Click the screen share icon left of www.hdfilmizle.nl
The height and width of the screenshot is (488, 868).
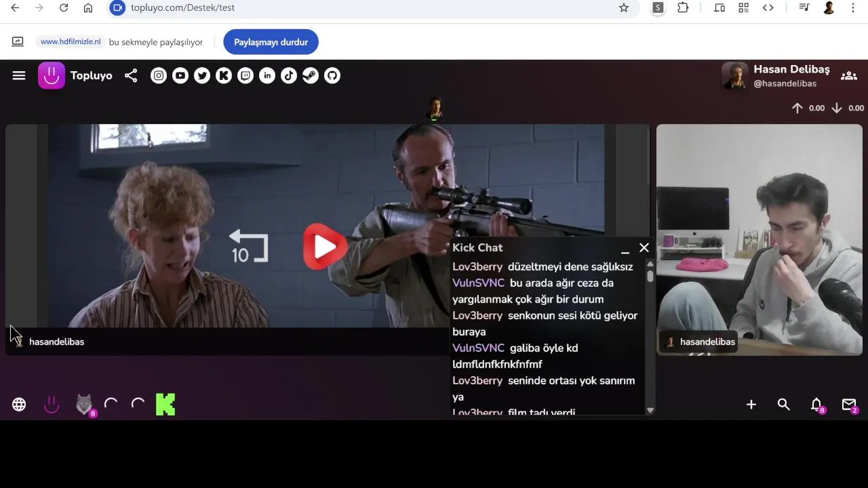pyautogui.click(x=18, y=42)
